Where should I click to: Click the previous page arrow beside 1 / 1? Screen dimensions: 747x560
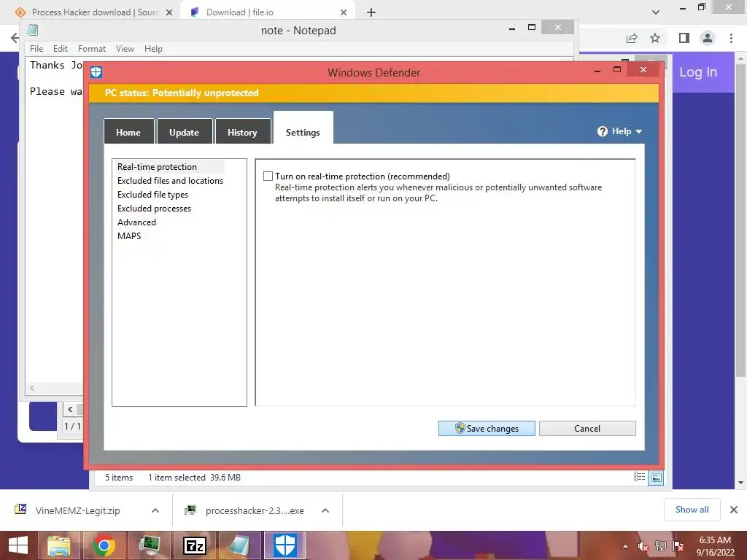pos(70,410)
